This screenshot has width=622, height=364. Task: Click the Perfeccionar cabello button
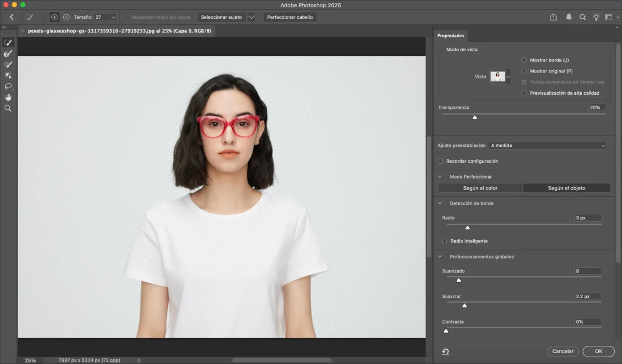290,17
